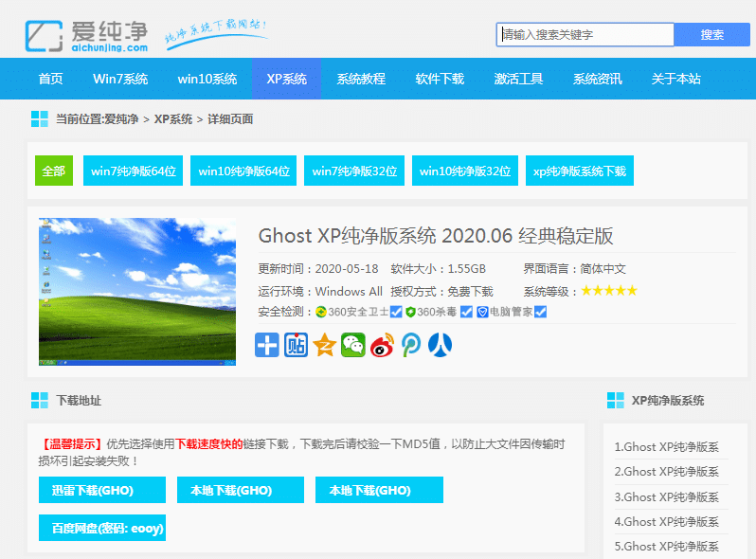Share to Baidu Tieba icon

296,345
